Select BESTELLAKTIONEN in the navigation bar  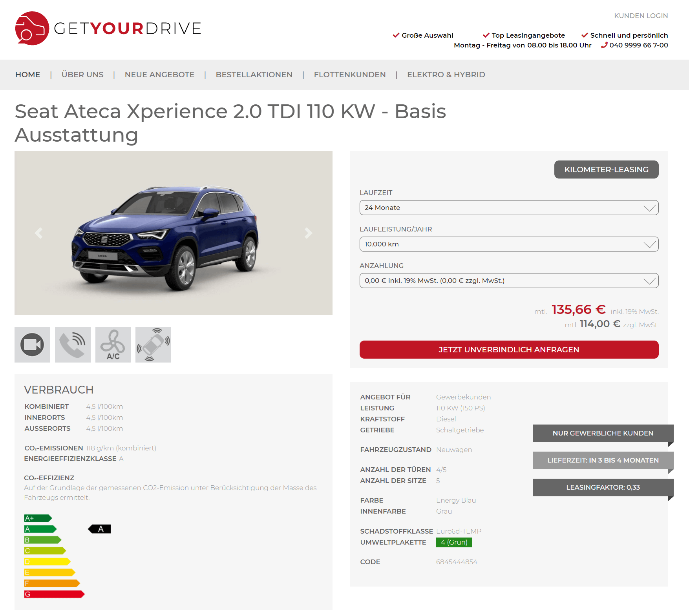point(254,75)
